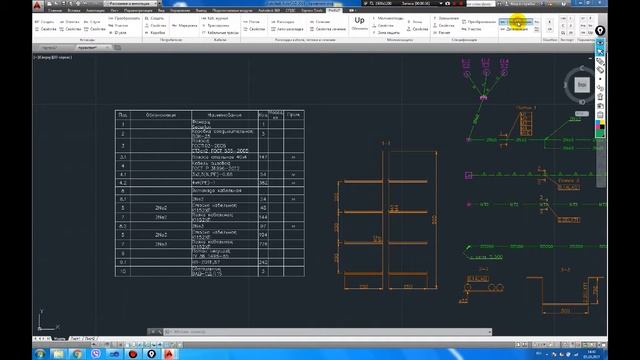Click the 'Наименование' table header cell
Image resolution: width=640 pixels, height=360 pixels.
click(224, 115)
